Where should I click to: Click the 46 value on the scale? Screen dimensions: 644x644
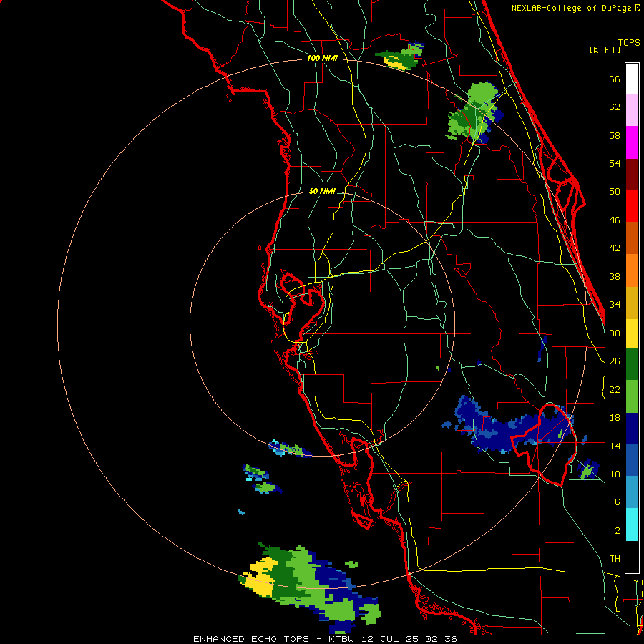[615, 220]
